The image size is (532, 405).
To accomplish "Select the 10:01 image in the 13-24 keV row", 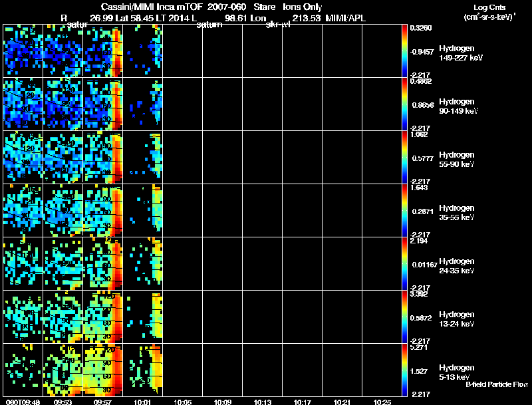I will click(142, 316).
